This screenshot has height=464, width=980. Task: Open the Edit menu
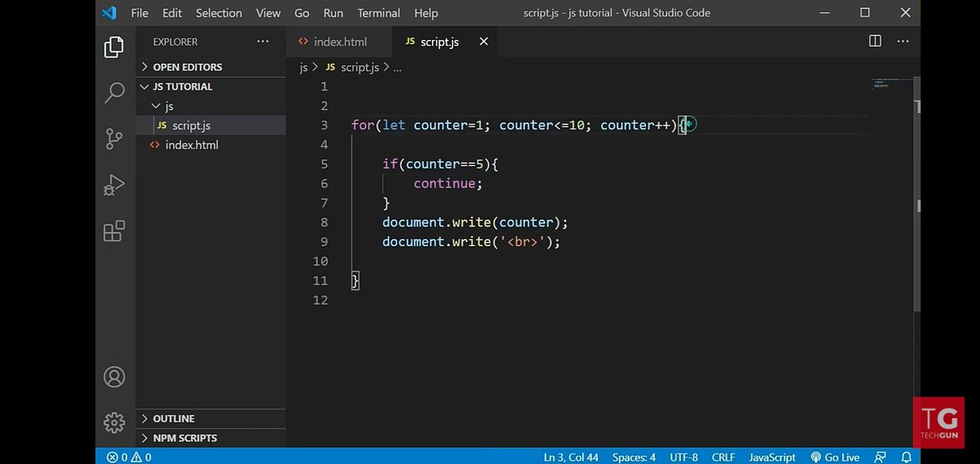point(172,13)
